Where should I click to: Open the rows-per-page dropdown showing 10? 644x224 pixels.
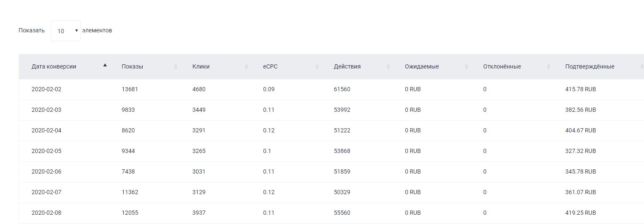pyautogui.click(x=66, y=31)
